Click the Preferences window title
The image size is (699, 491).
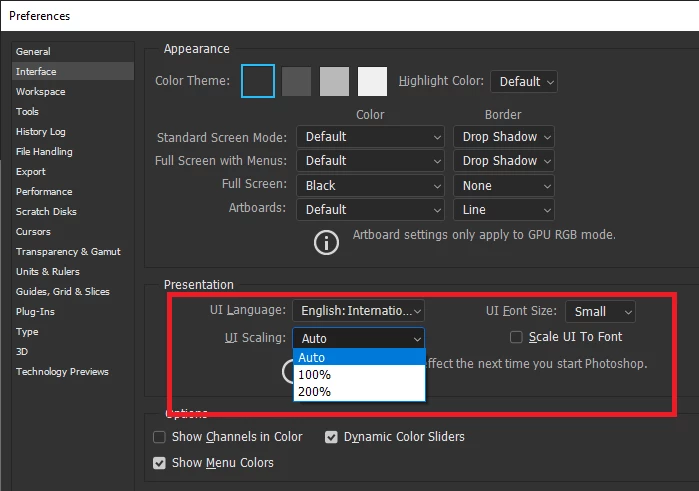40,16
